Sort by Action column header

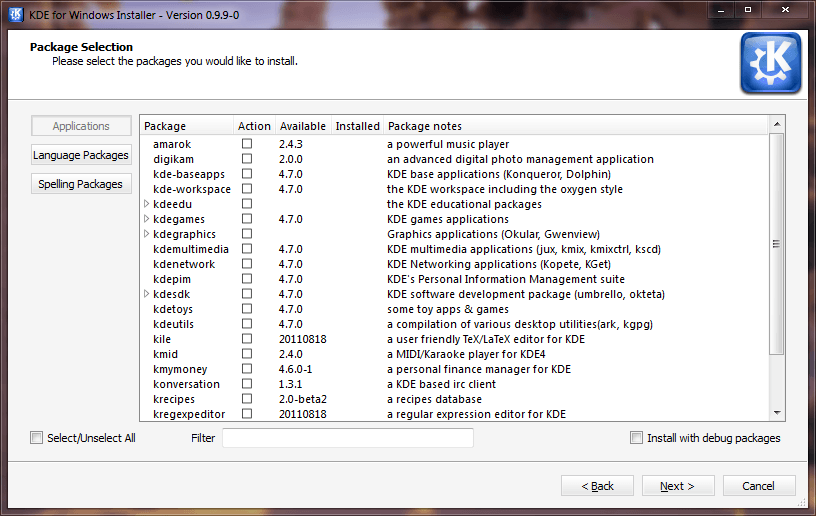pos(254,126)
